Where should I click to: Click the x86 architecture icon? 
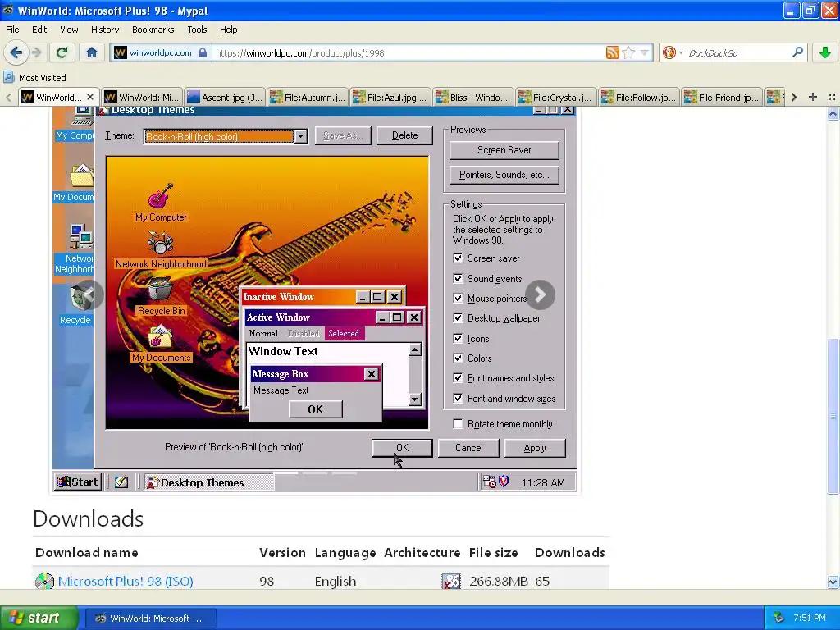point(451,582)
